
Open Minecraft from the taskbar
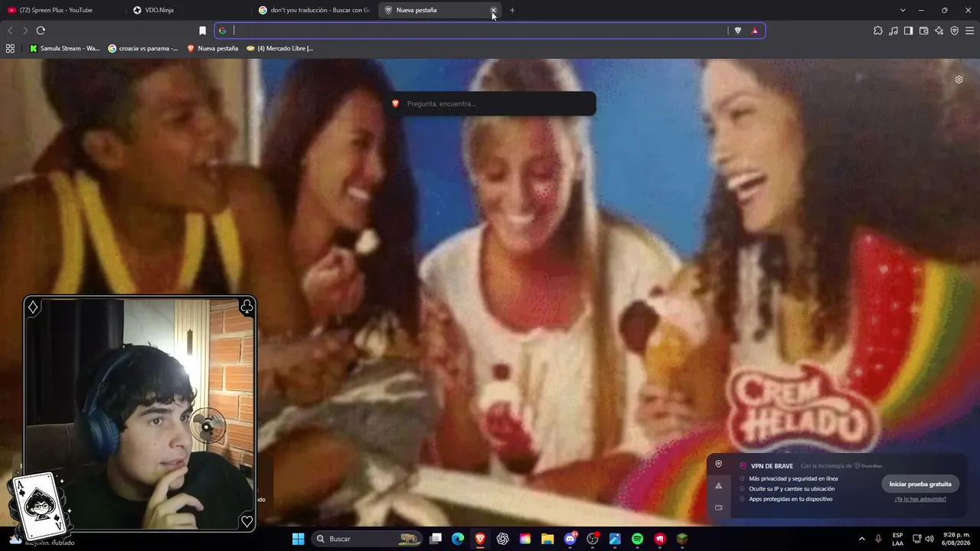pyautogui.click(x=682, y=539)
